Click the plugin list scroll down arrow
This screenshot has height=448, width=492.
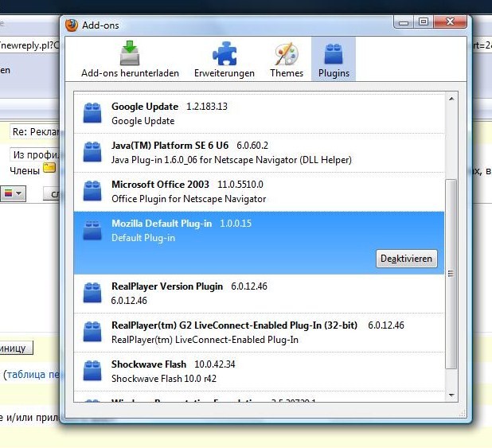tap(451, 395)
